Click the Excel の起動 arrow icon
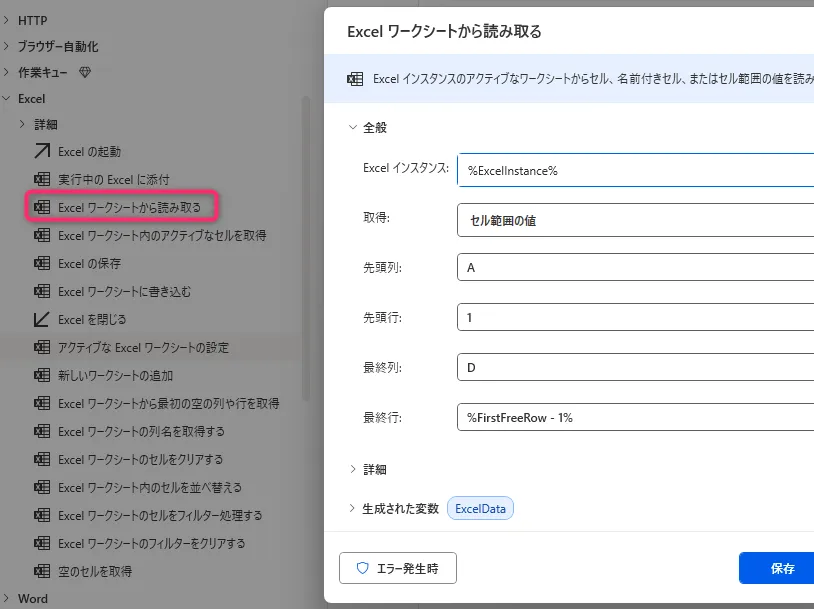Viewport: 814px width, 609px height. point(42,152)
